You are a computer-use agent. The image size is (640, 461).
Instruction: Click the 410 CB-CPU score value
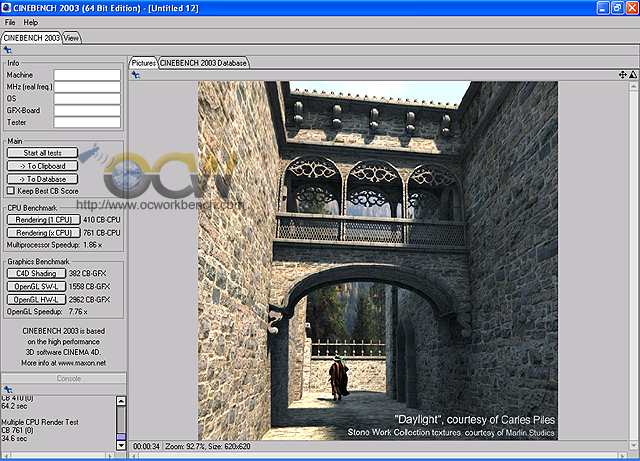(102, 220)
